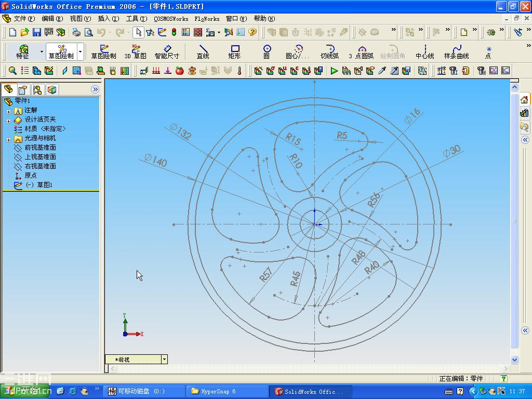Open the COSMOSWorks menu
Viewport: 532px width, 399px height.
(x=171, y=19)
